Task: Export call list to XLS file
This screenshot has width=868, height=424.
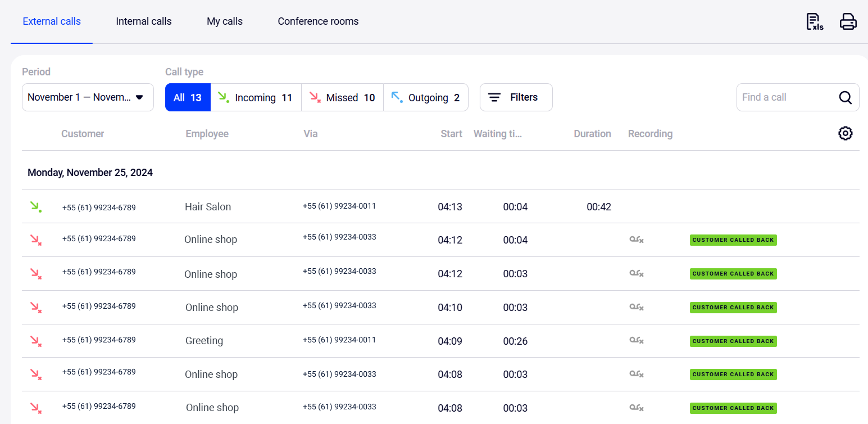Action: point(814,22)
